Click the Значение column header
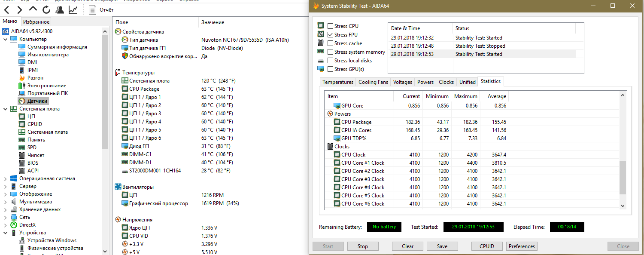644x255 pixels. coord(213,22)
